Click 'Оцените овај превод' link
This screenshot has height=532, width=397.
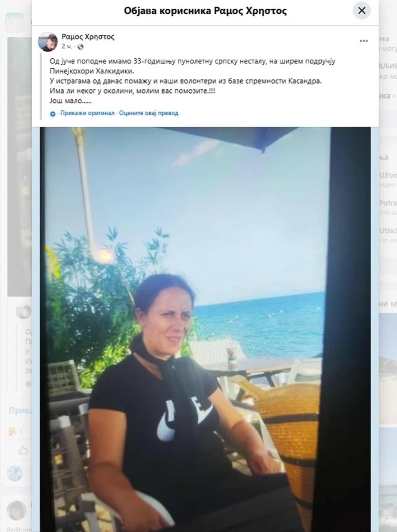click(149, 113)
